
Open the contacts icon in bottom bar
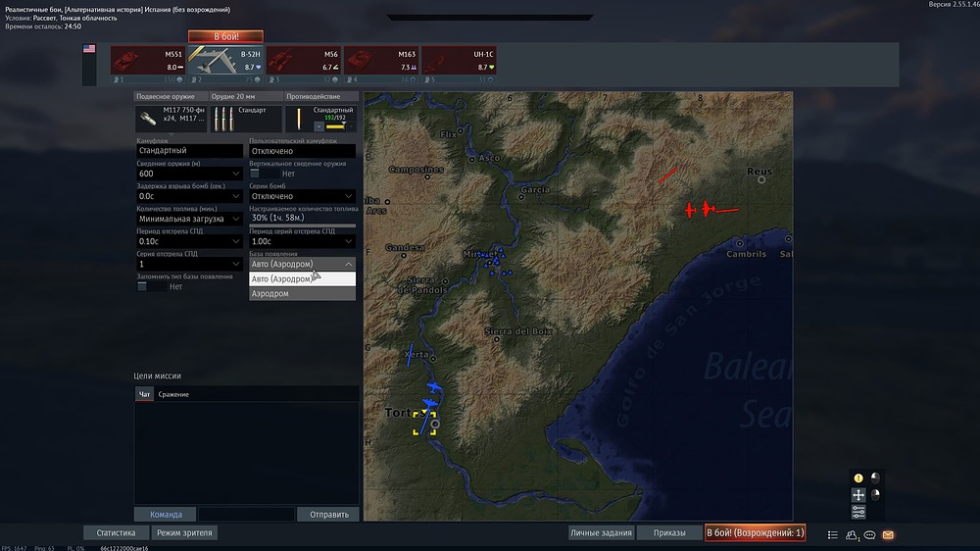pos(851,534)
